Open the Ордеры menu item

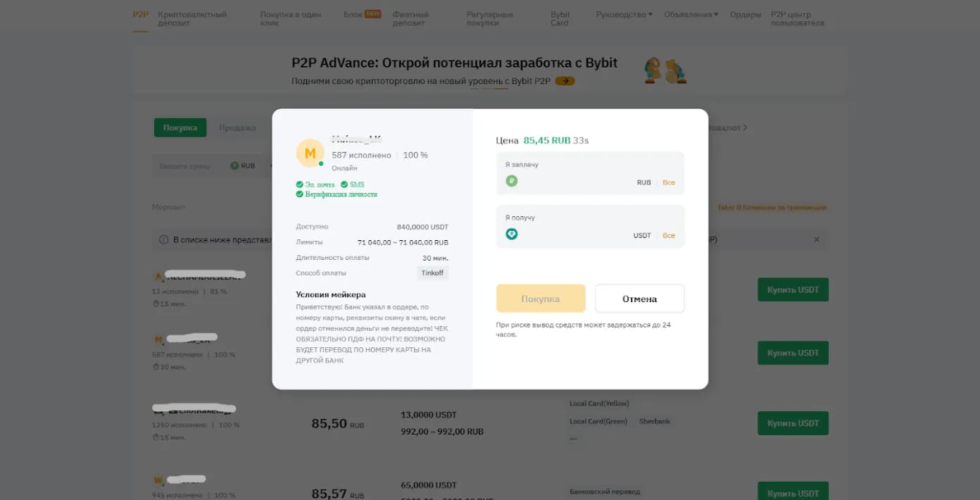(745, 15)
